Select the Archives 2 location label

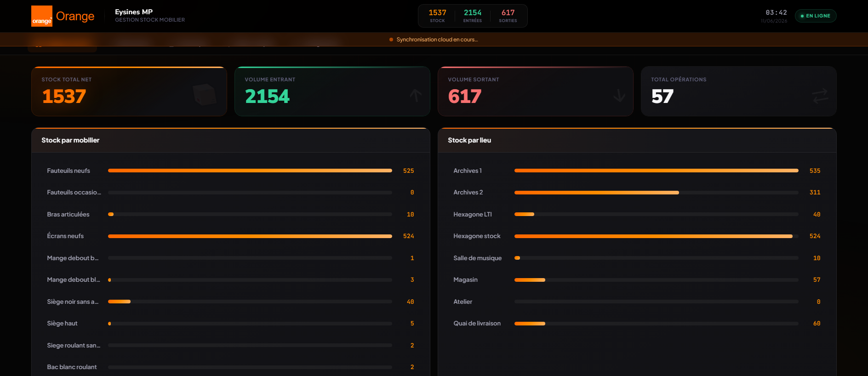[468, 192]
